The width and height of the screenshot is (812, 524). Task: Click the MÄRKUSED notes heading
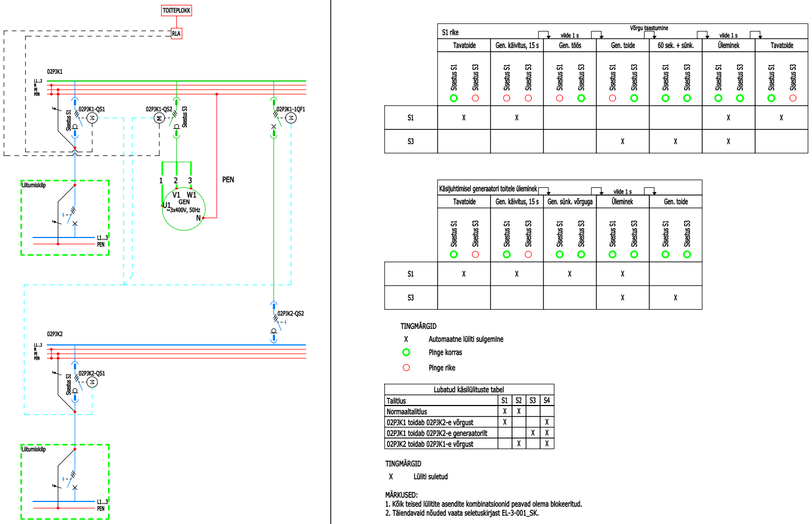click(401, 495)
